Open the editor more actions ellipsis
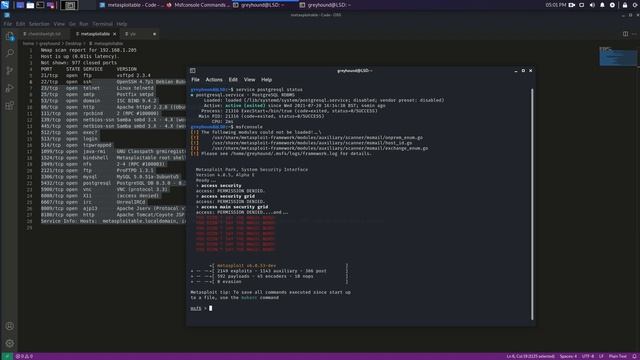Image resolution: width=640 pixels, height=360 pixels. point(634,34)
